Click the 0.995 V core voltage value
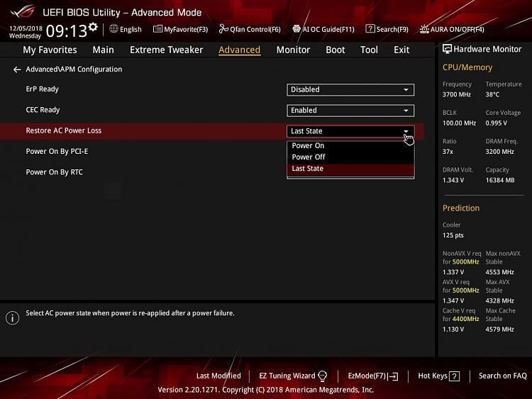 coord(496,123)
